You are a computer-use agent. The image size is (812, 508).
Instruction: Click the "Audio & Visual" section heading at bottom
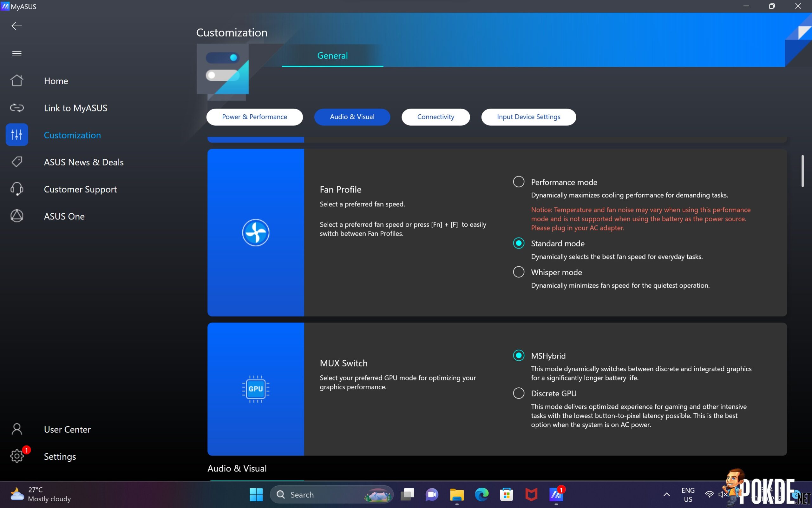pyautogui.click(x=237, y=468)
